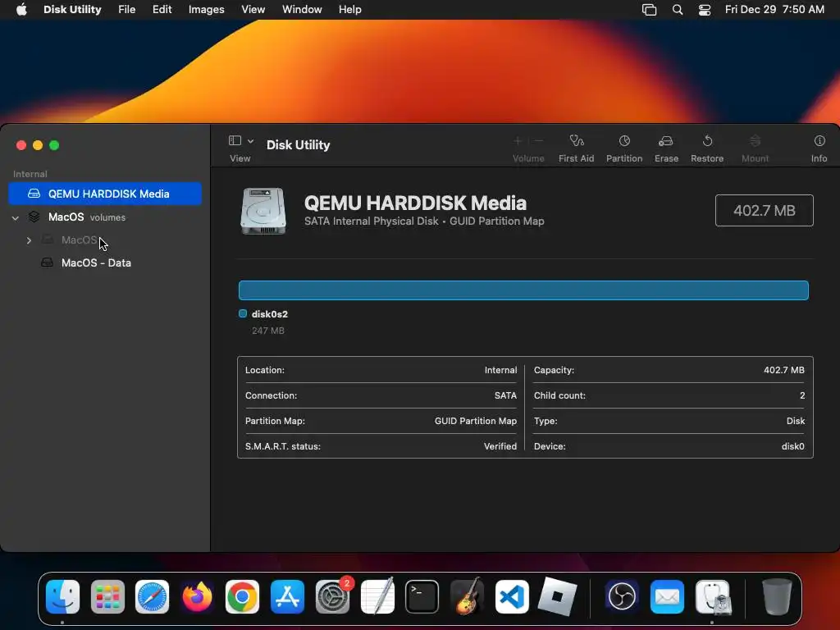Click the date and time clock
This screenshot has width=840, height=630.
coord(774,10)
